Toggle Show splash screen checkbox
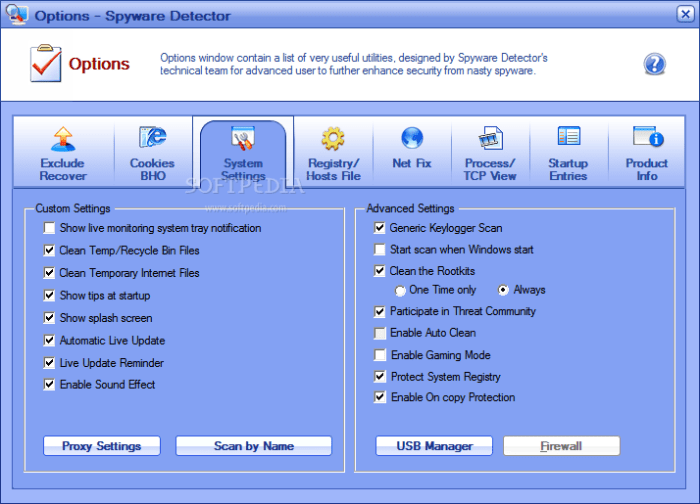Screen dimensions: 700x504 click(x=50, y=318)
